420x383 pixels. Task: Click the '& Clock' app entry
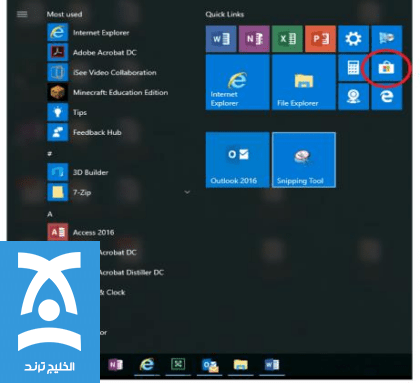tap(113, 292)
